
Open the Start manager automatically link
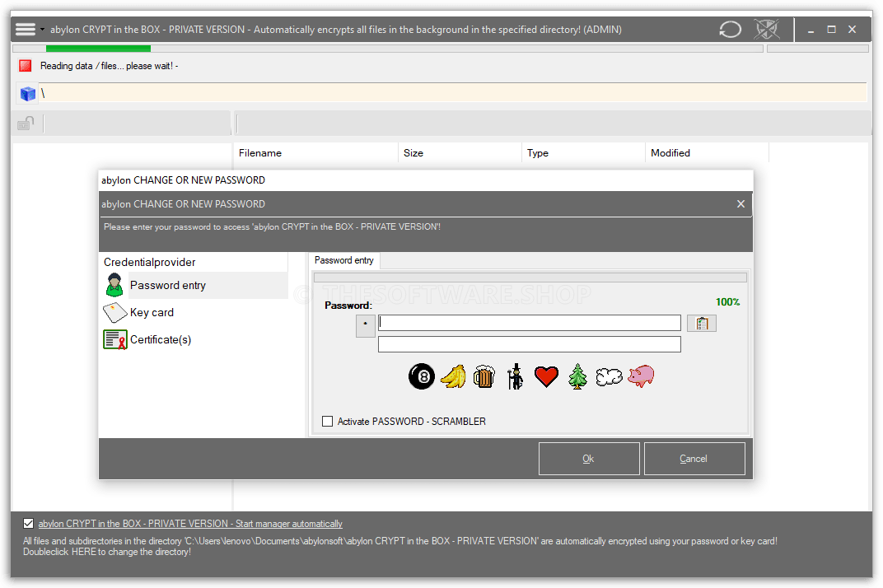pos(190,524)
